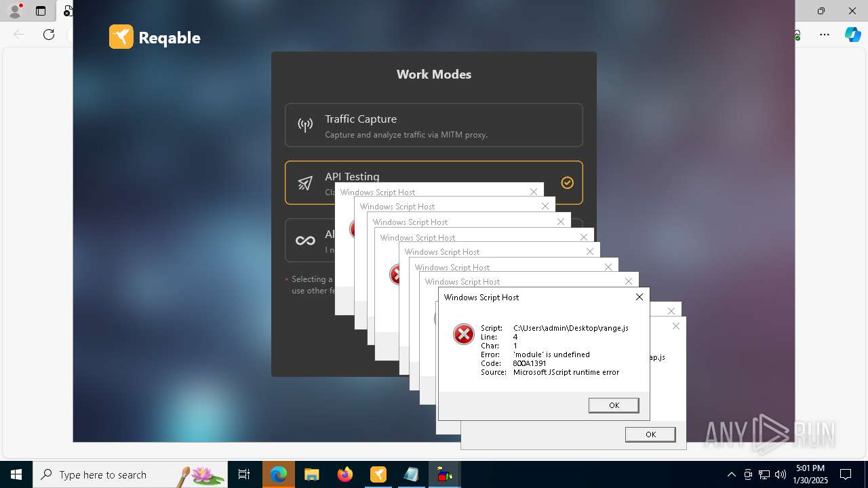Image resolution: width=868 pixels, height=488 pixels.
Task: Open File Explorer from the taskbar
Action: coord(311,474)
